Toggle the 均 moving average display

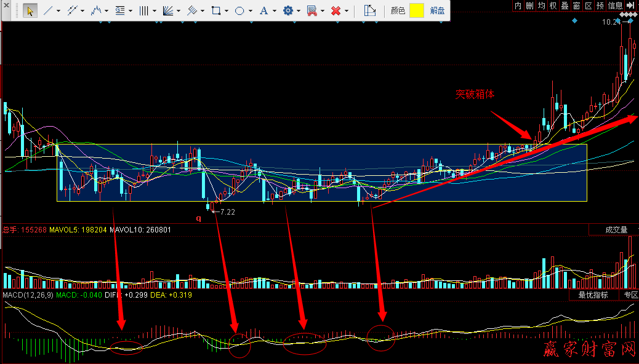pos(541,6)
